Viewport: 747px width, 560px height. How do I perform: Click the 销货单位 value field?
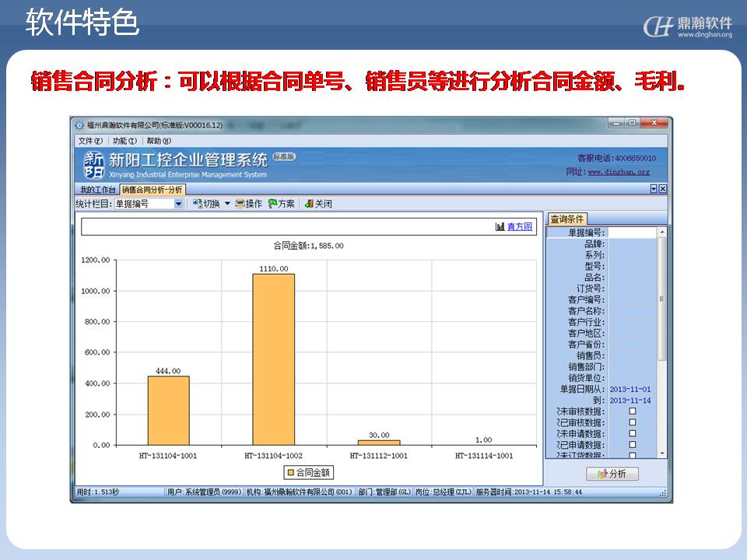[632, 378]
